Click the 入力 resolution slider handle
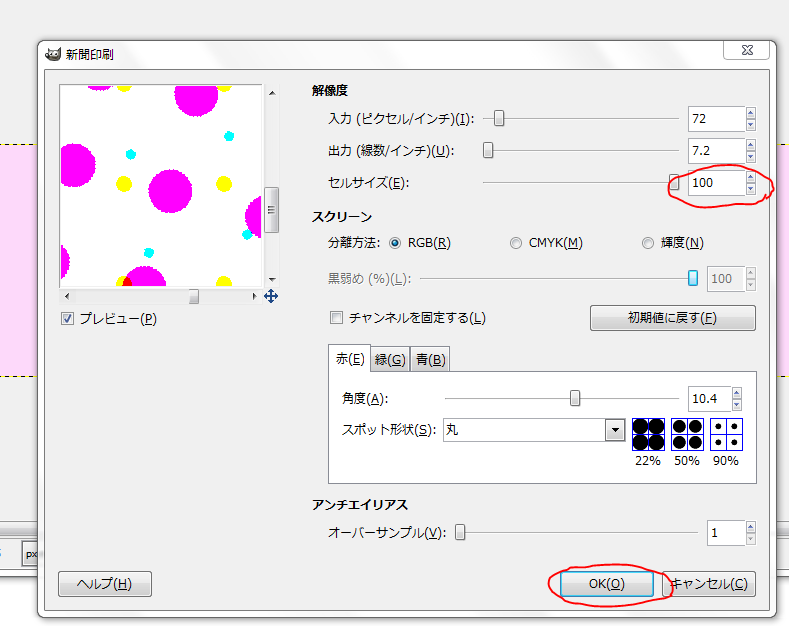The height and width of the screenshot is (626, 789). point(499,118)
